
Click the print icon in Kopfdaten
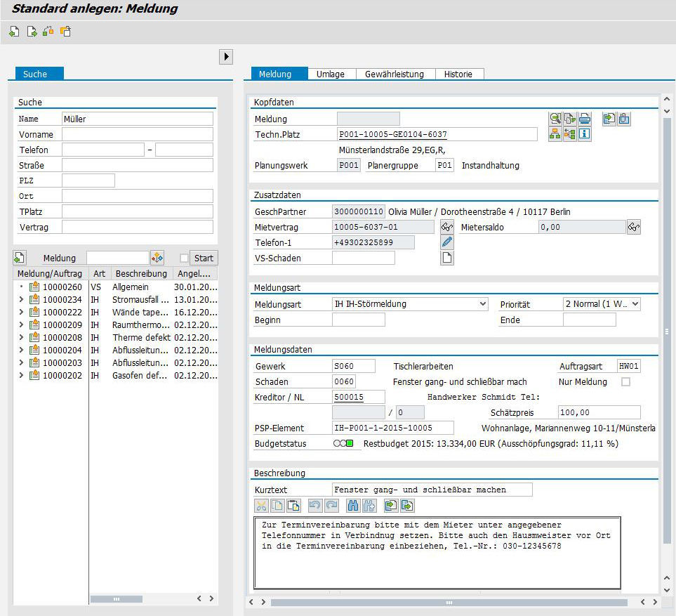(585, 119)
